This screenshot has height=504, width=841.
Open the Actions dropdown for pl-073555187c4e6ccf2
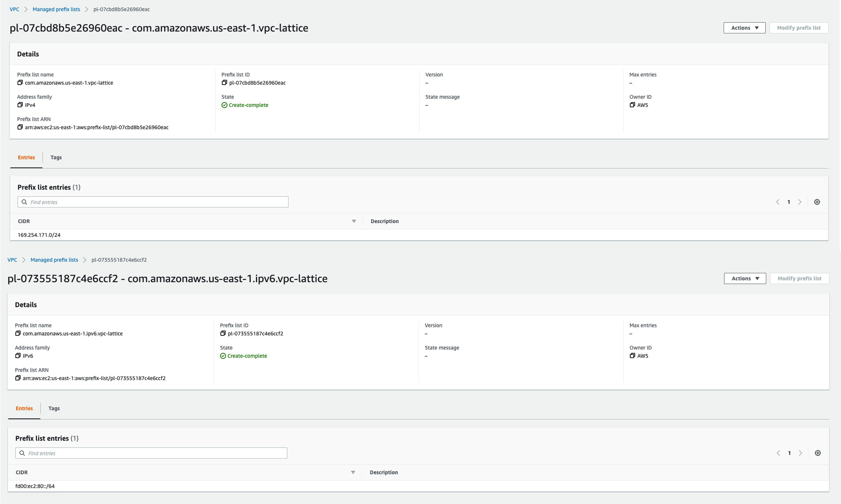[744, 278]
